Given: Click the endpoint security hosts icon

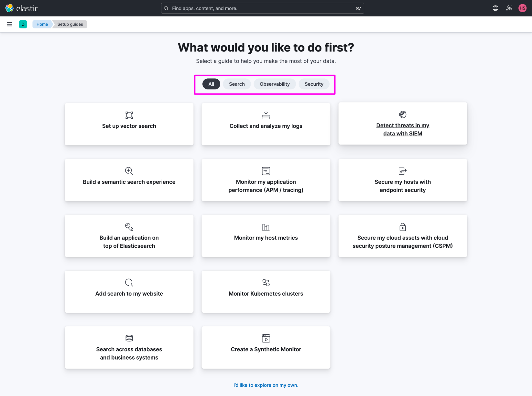Looking at the screenshot, I should tap(403, 171).
